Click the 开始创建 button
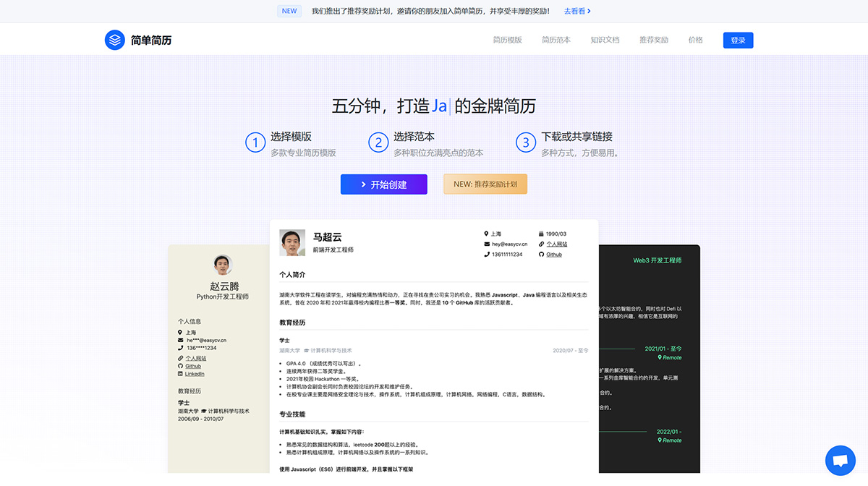This screenshot has width=868, height=486. [x=383, y=184]
